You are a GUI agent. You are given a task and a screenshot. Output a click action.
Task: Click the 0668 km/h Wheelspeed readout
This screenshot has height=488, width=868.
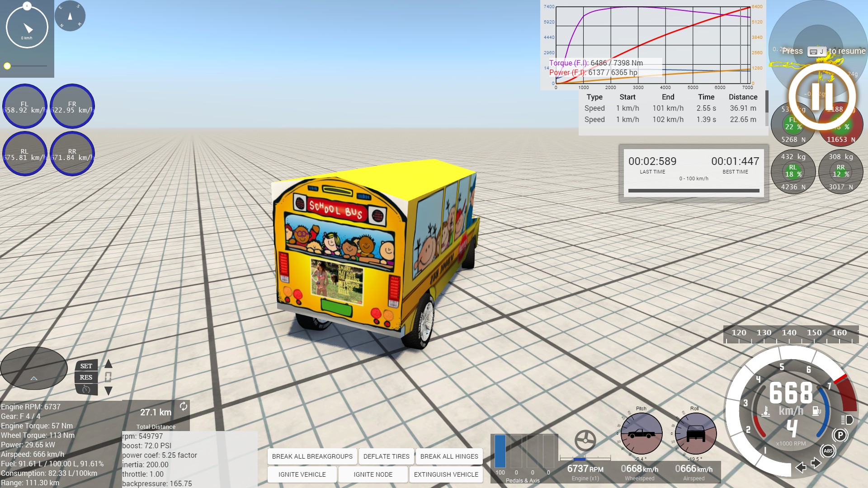pyautogui.click(x=639, y=469)
